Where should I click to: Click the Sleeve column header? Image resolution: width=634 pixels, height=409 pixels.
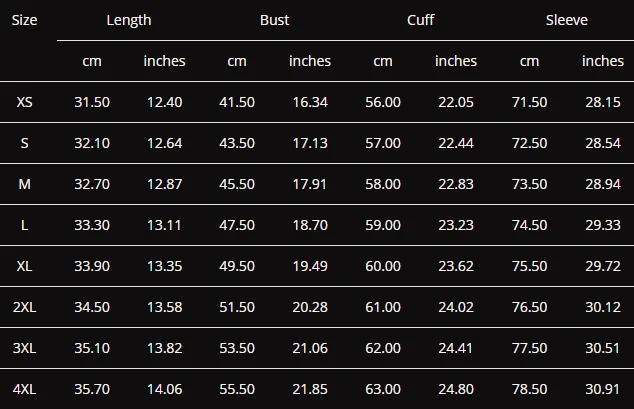(566, 20)
